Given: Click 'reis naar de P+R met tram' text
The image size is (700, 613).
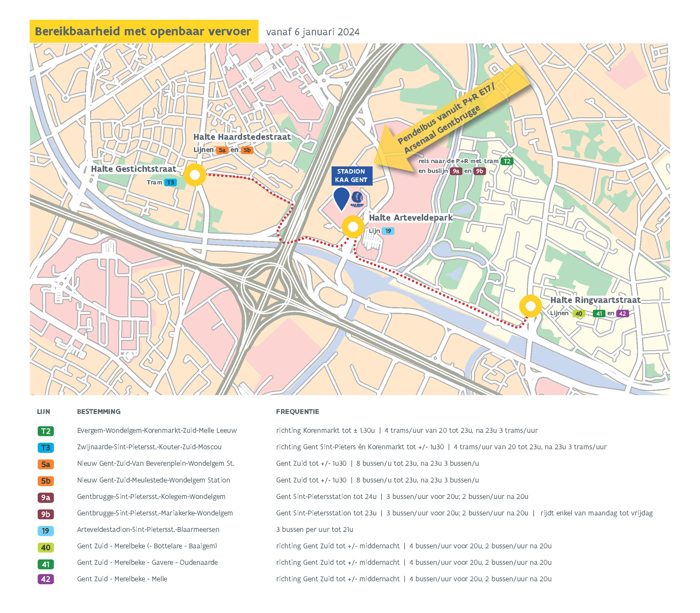Looking at the screenshot, I should coord(458,161).
